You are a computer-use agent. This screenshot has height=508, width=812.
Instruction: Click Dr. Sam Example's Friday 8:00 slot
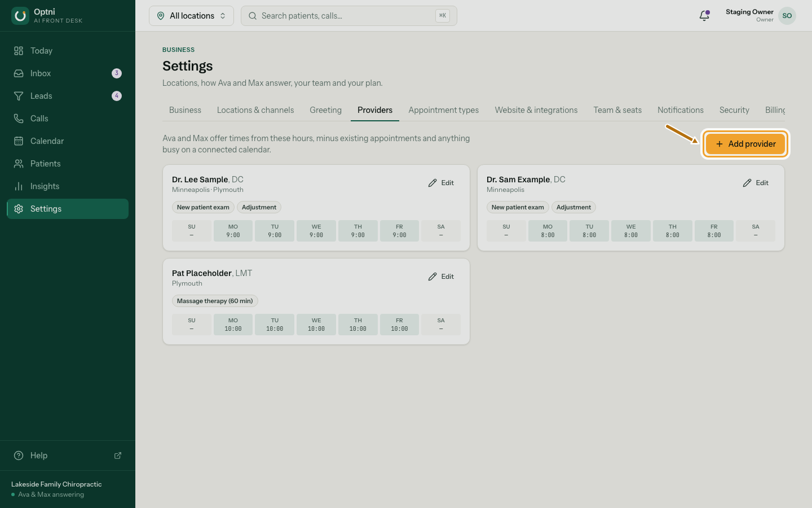coord(714,231)
